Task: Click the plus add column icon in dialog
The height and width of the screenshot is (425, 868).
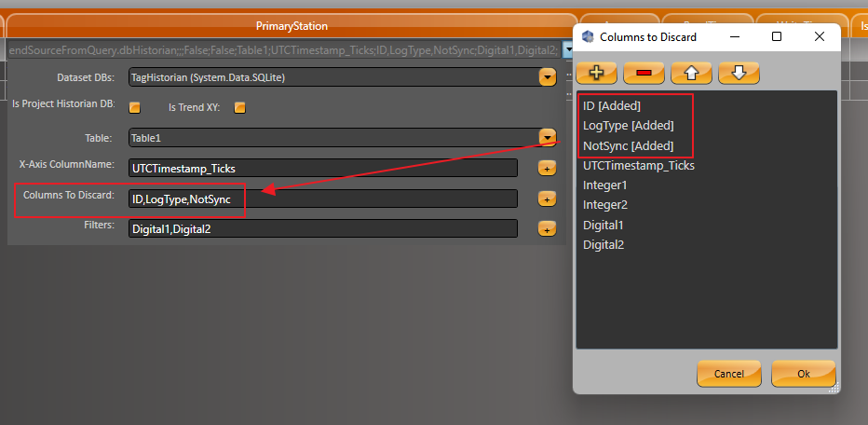Action: (596, 72)
